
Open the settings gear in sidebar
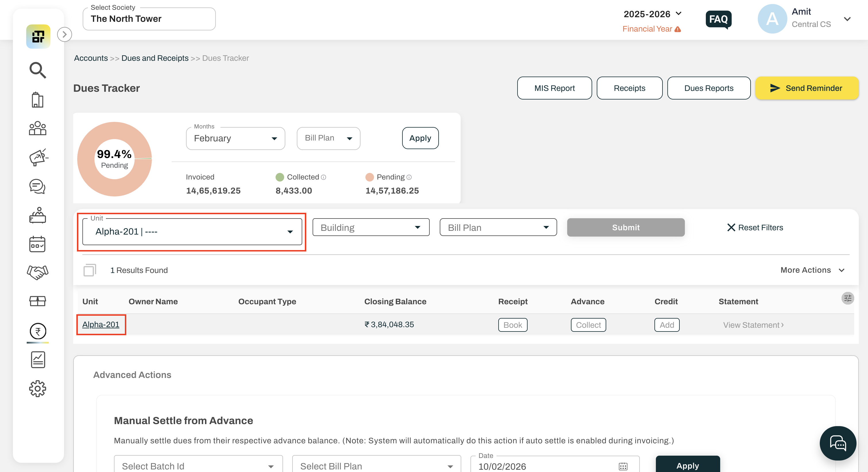click(37, 389)
